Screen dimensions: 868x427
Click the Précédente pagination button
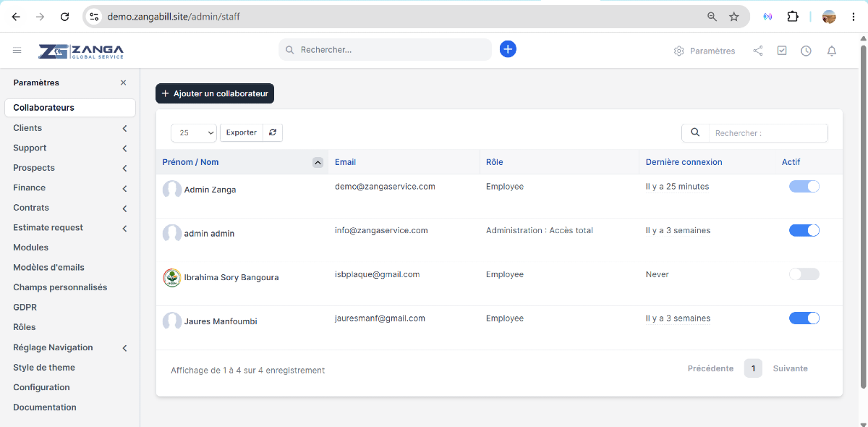710,368
